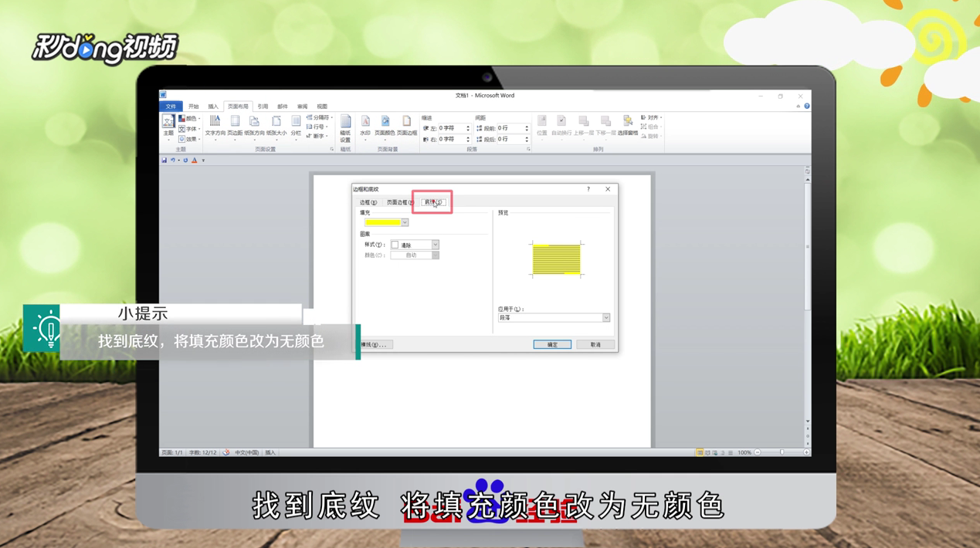Switch to the 审阅 Review tab
The width and height of the screenshot is (980, 548).
pyautogui.click(x=303, y=107)
